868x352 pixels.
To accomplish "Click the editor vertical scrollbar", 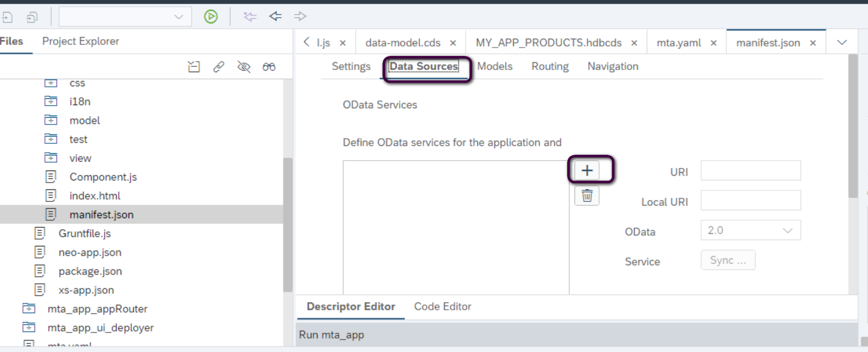I will click(853, 126).
